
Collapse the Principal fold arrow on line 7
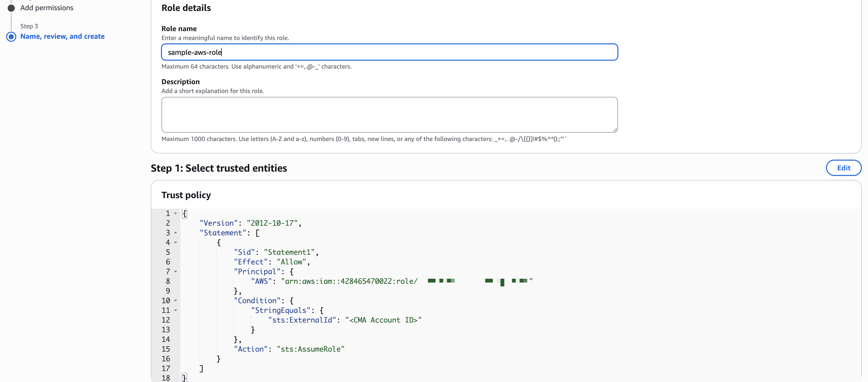[175, 272]
